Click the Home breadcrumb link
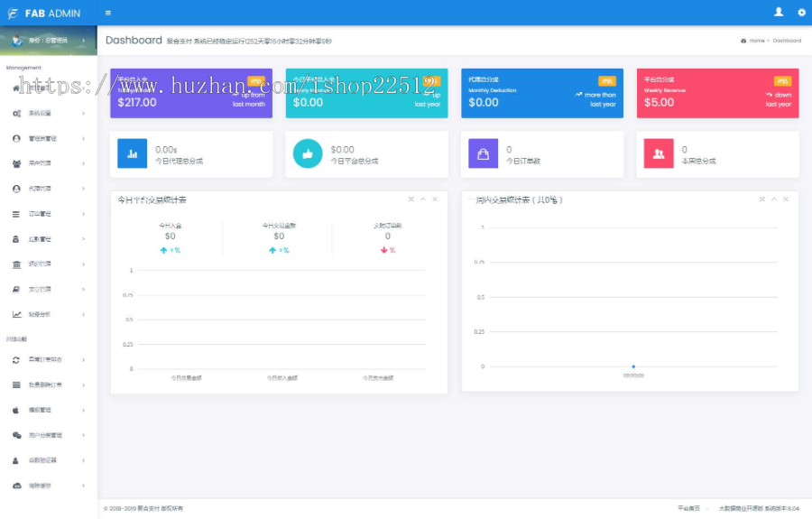 pyautogui.click(x=757, y=41)
